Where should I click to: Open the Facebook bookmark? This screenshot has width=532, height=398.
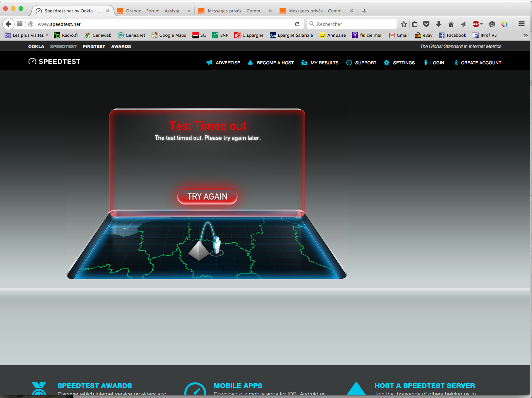click(453, 35)
